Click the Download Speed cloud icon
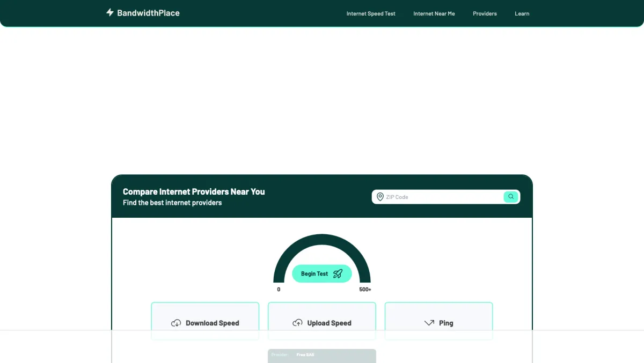 point(176,323)
